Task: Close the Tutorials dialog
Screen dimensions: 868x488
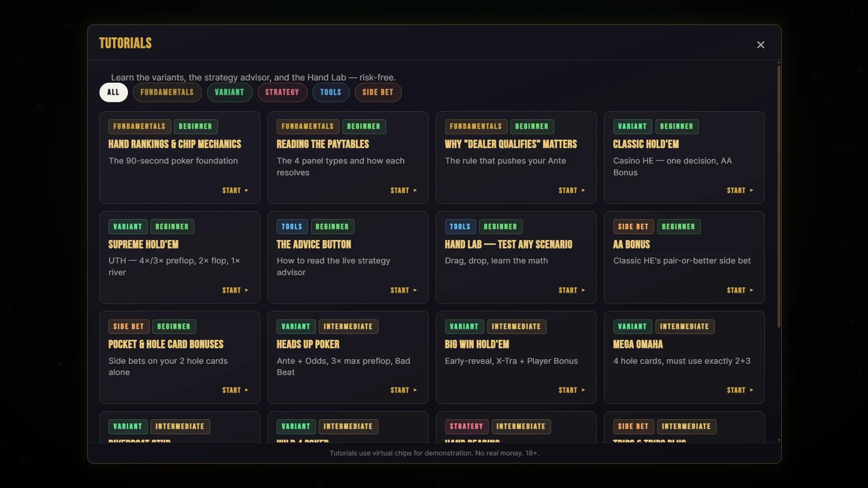Action: coord(760,45)
